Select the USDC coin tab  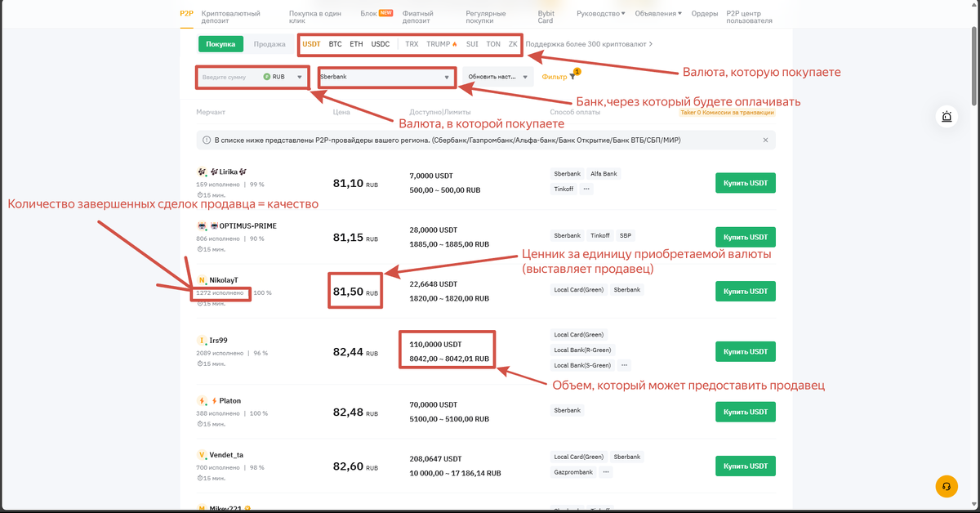[381, 44]
